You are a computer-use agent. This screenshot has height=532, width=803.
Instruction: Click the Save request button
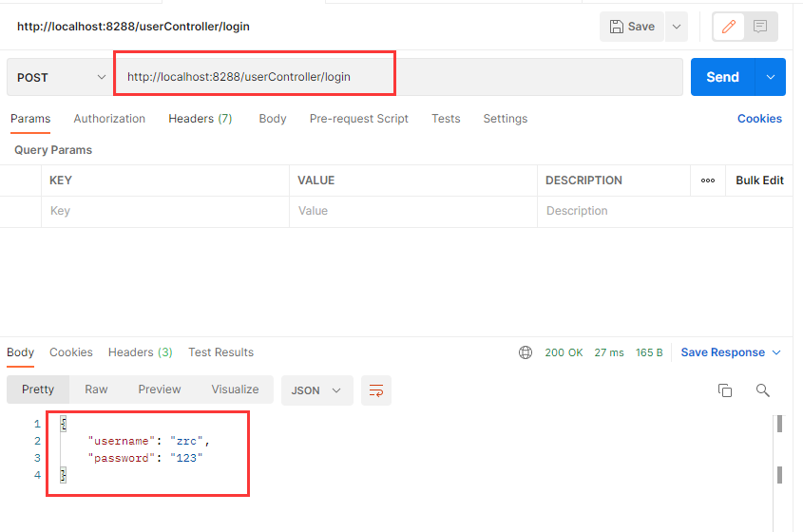point(631,27)
